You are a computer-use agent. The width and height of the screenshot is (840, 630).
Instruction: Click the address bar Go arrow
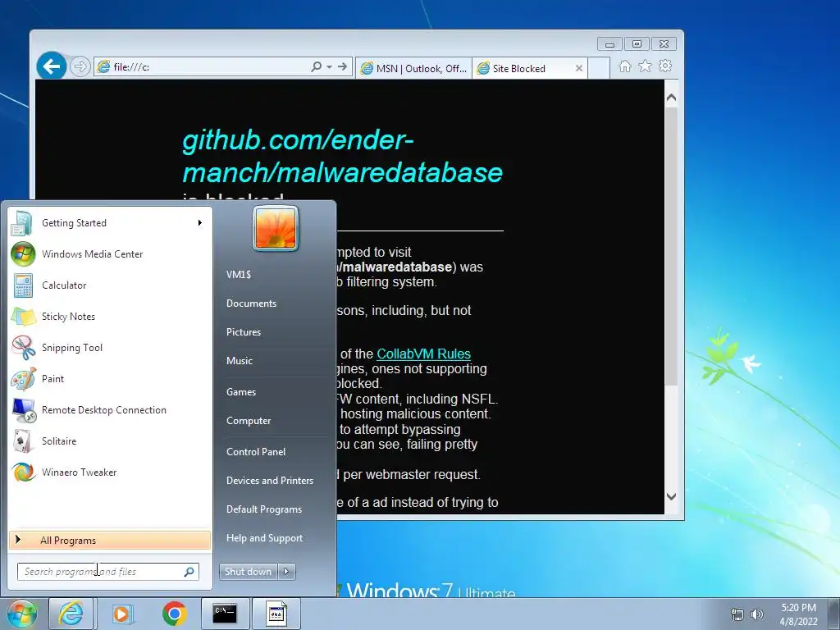(343, 67)
